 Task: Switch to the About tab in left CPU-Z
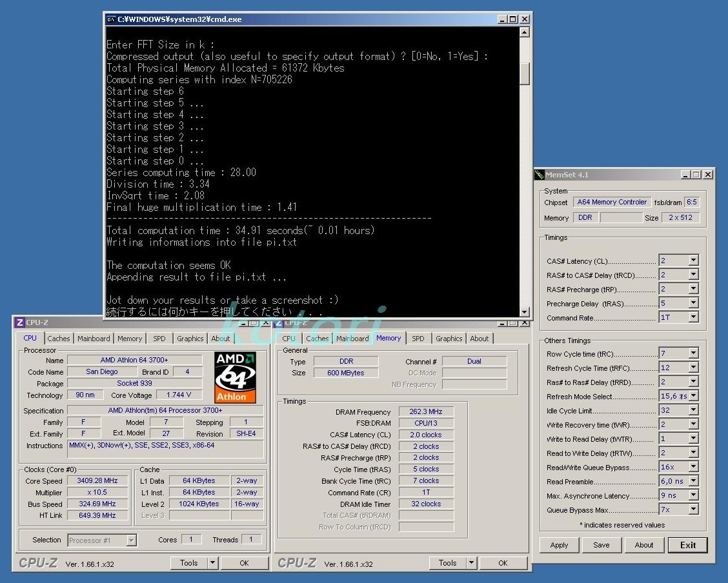221,339
